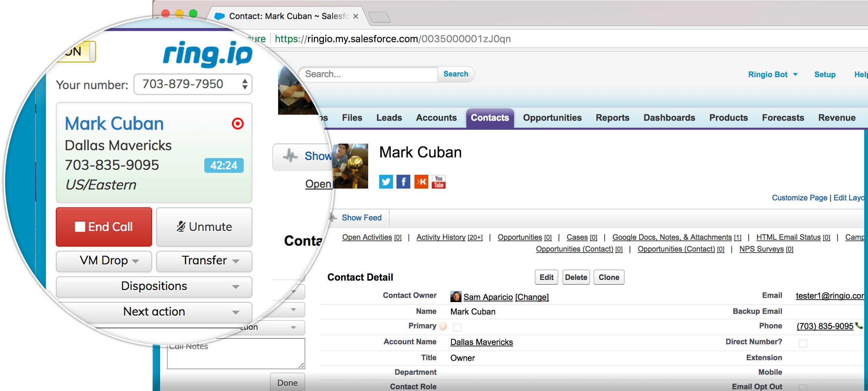Open the HTML Email Status [0] link
This screenshot has width=868, height=391.
coord(793,237)
